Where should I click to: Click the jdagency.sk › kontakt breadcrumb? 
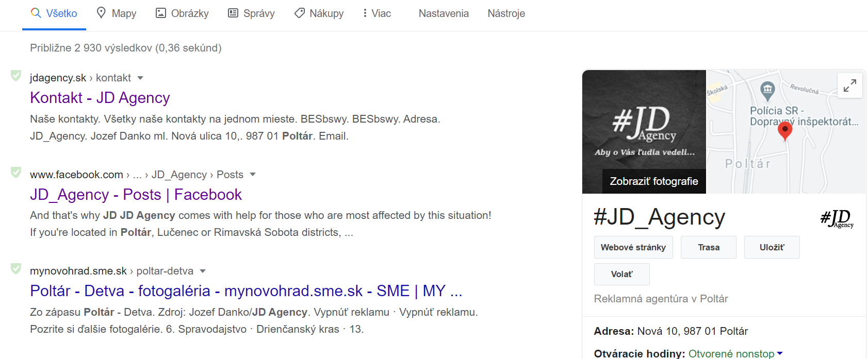coord(80,78)
